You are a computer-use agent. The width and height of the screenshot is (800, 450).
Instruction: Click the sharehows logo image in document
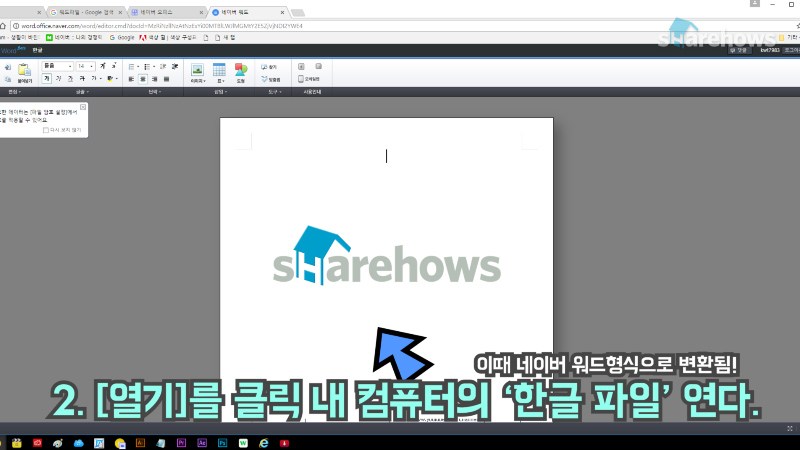click(387, 255)
